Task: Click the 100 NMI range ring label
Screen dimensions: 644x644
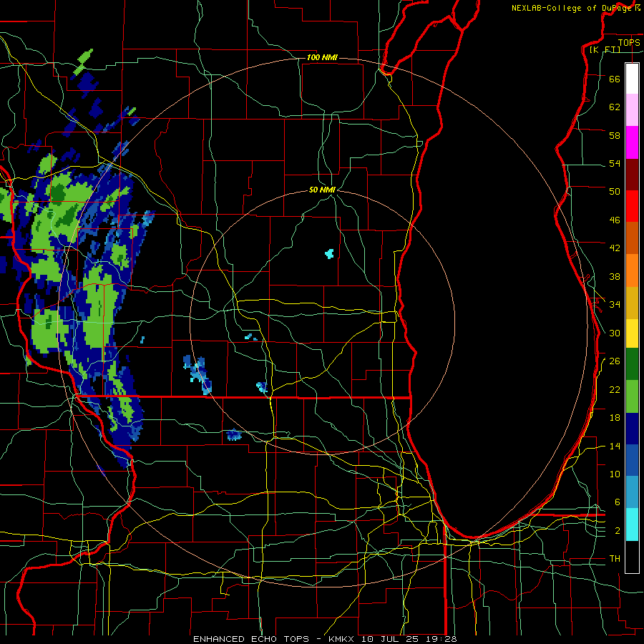Action: coord(322,57)
